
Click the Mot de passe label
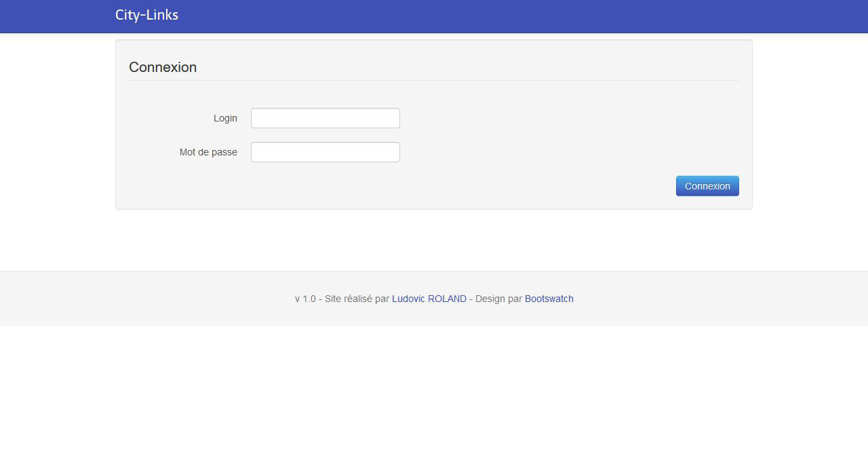208,152
